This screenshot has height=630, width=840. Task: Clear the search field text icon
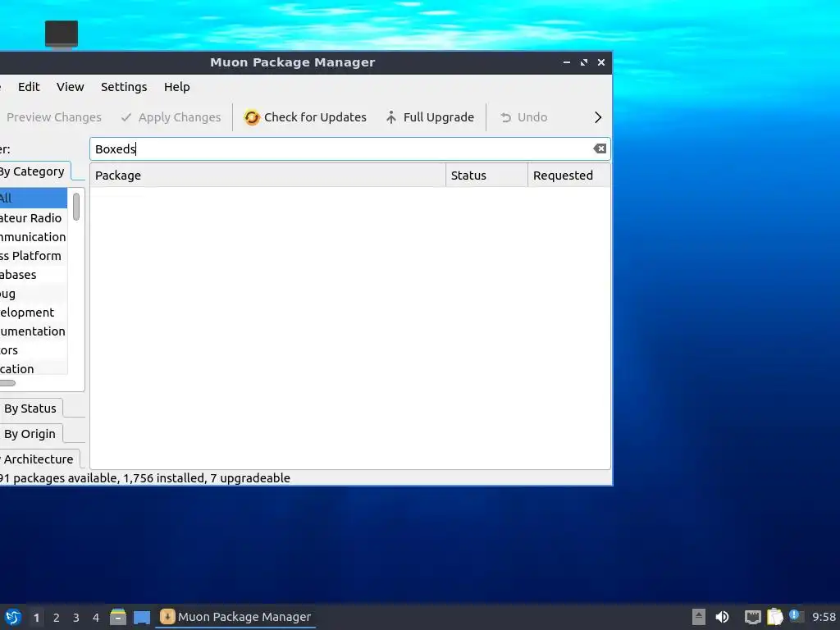(x=600, y=149)
